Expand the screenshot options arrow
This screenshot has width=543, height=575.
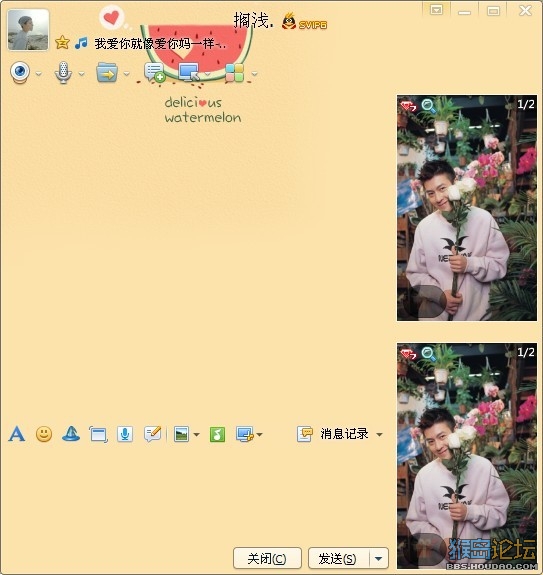[260, 435]
